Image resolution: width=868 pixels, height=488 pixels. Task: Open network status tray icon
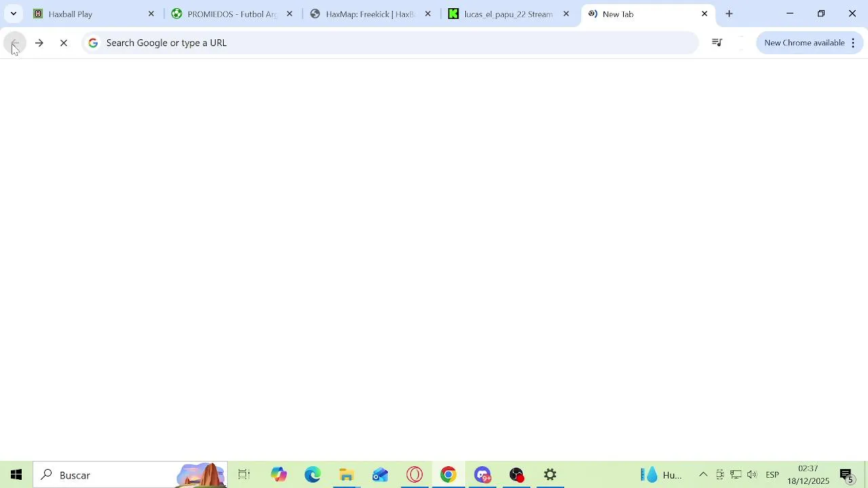pyautogui.click(x=736, y=475)
